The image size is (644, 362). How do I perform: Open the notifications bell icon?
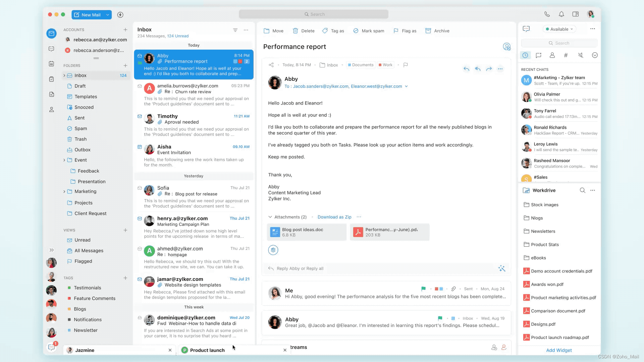click(561, 14)
